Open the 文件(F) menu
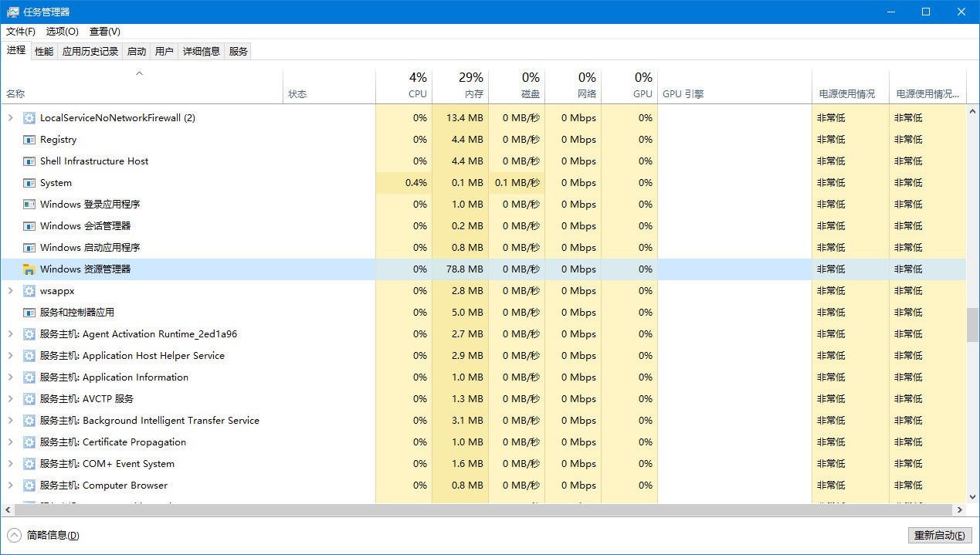Viewport: 980px width, 555px height. pyautogui.click(x=21, y=32)
